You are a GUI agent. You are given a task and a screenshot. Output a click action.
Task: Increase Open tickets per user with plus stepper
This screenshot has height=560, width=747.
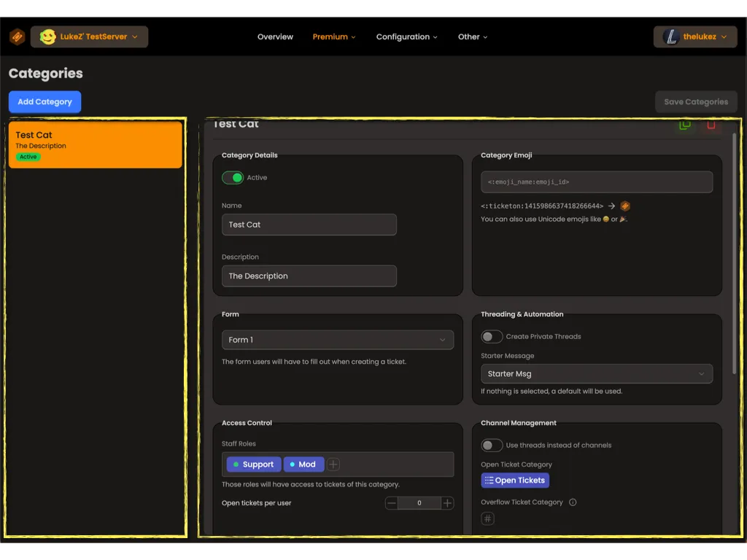(x=447, y=502)
